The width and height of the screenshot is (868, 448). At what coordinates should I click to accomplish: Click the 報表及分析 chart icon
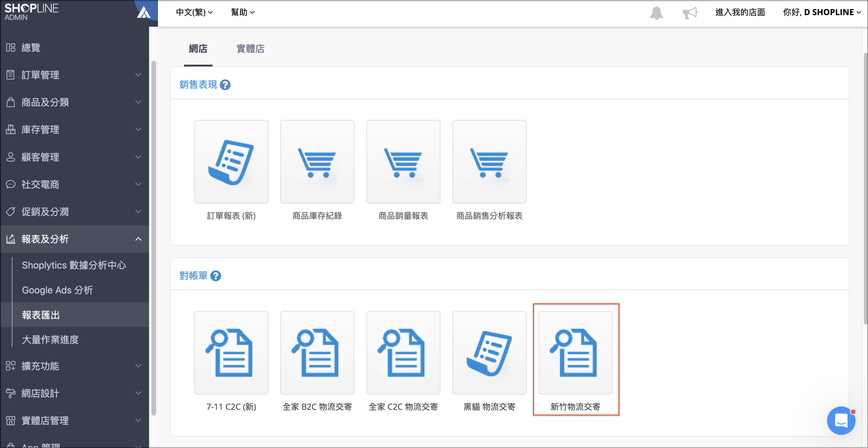[11, 239]
